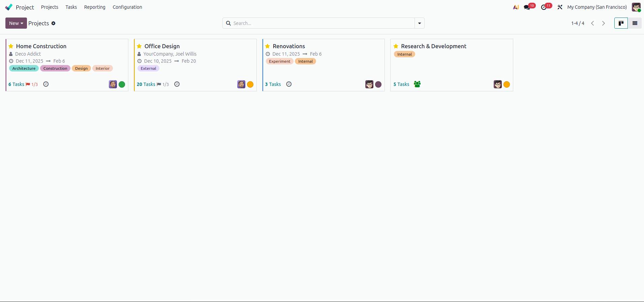Click the user avatar on Renovations card

click(369, 84)
